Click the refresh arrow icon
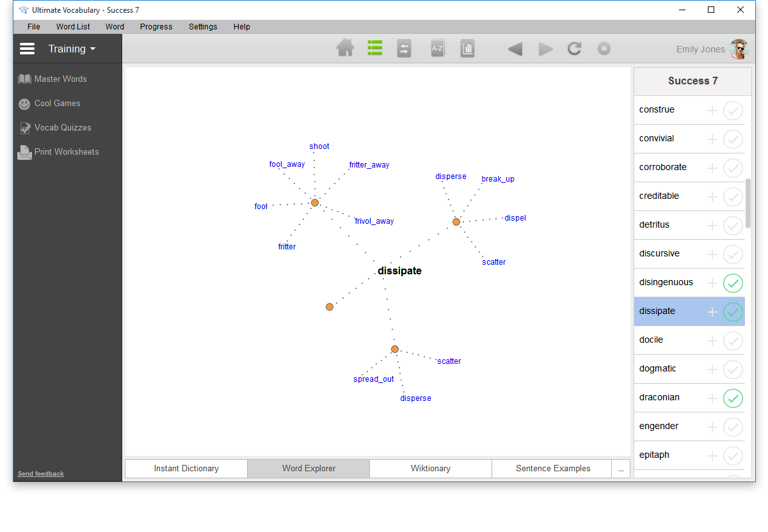This screenshot has width=768, height=532. pyautogui.click(x=574, y=49)
